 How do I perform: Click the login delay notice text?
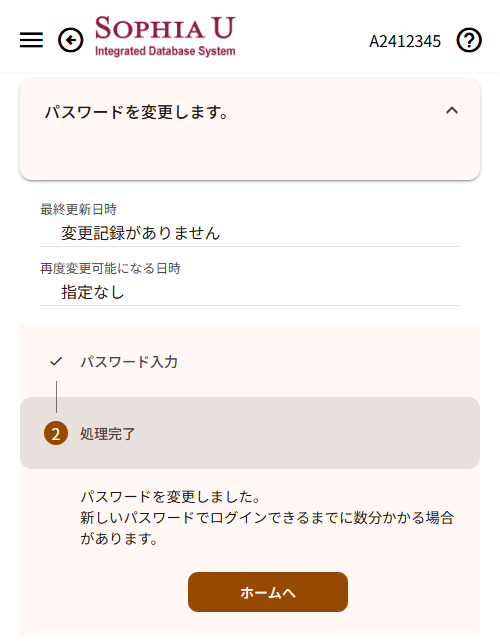(267, 528)
